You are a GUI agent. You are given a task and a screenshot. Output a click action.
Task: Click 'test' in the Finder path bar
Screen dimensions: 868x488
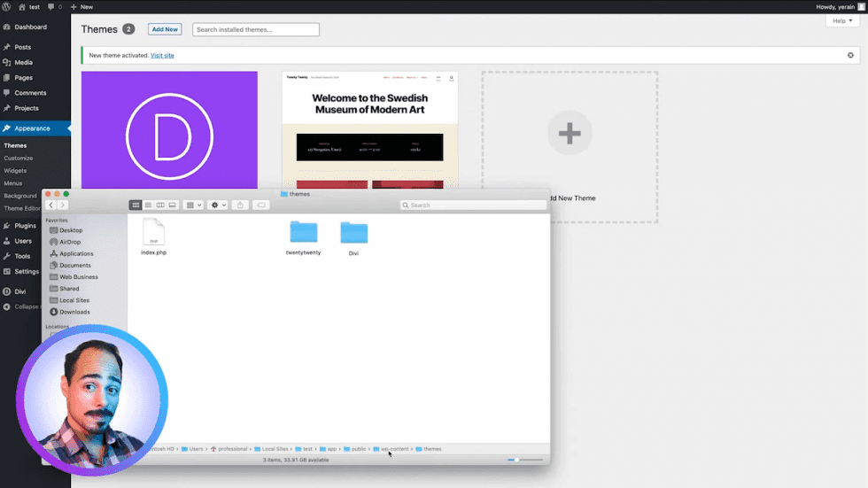coord(303,449)
